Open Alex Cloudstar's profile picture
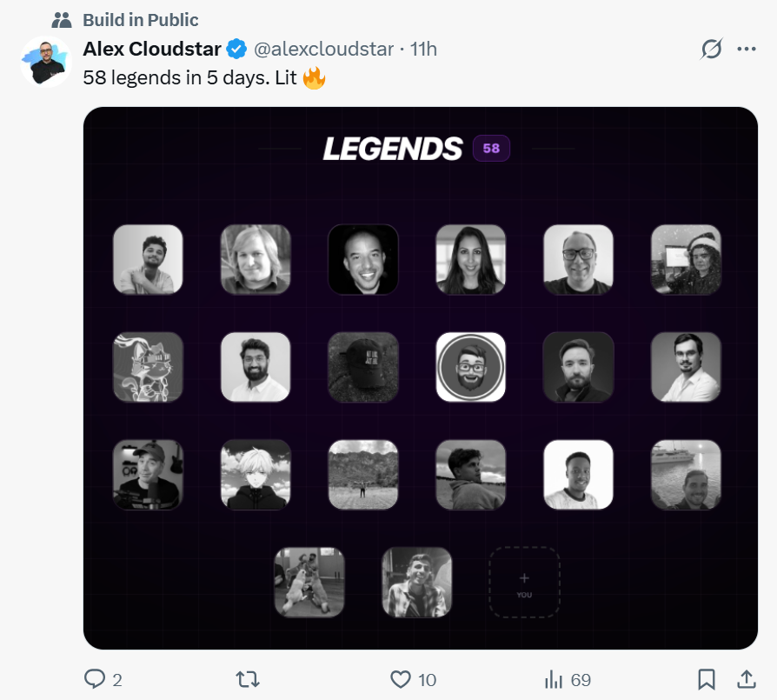This screenshot has height=700, width=777. coord(45,62)
